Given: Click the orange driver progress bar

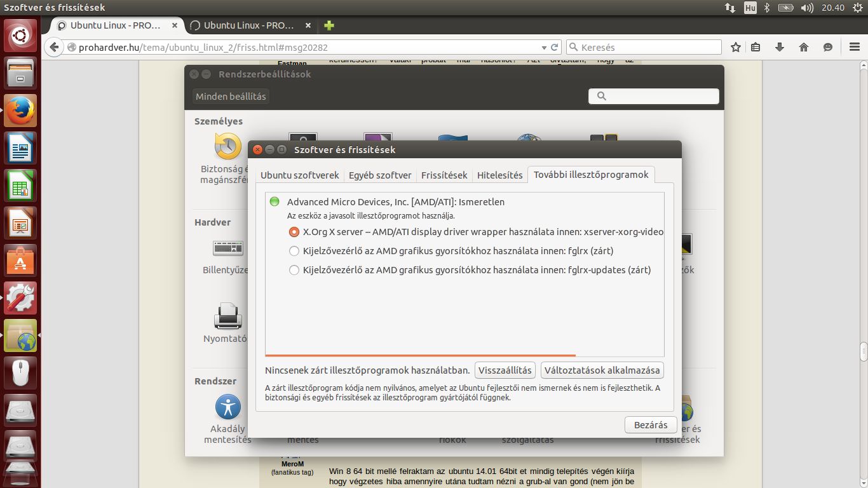Looking at the screenshot, I should [x=420, y=355].
